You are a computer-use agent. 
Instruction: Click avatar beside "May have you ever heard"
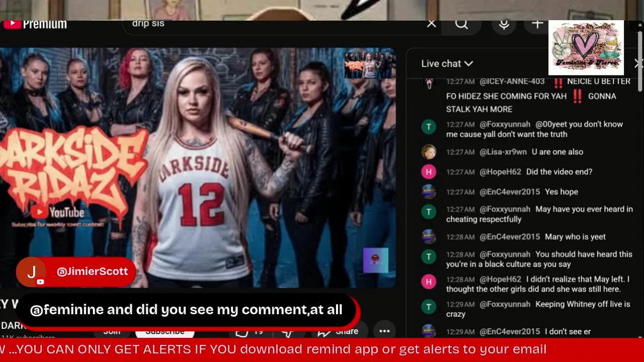pyautogui.click(x=429, y=212)
